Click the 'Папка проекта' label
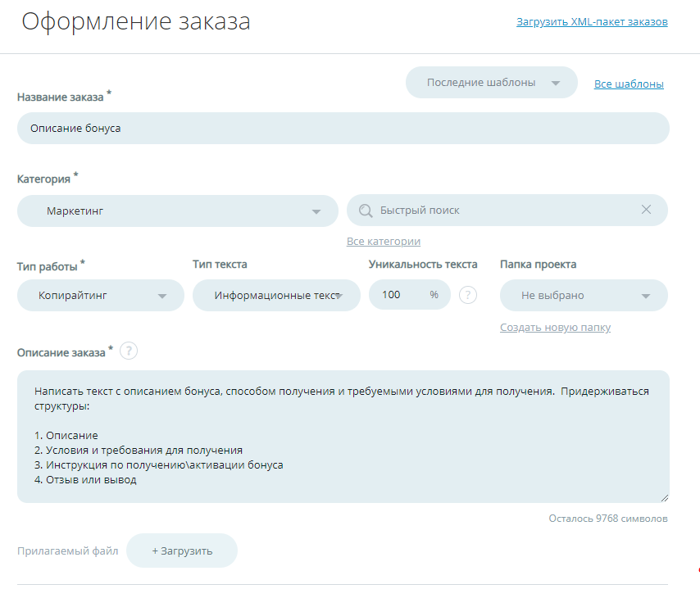The height and width of the screenshot is (589, 700). pos(538,265)
